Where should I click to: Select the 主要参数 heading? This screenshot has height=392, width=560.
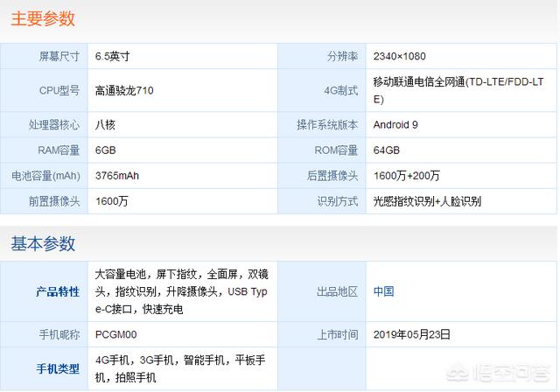(x=43, y=18)
